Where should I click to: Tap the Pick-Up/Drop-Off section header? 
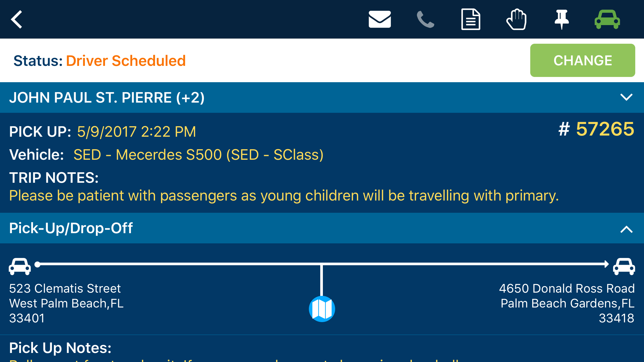pos(71,228)
